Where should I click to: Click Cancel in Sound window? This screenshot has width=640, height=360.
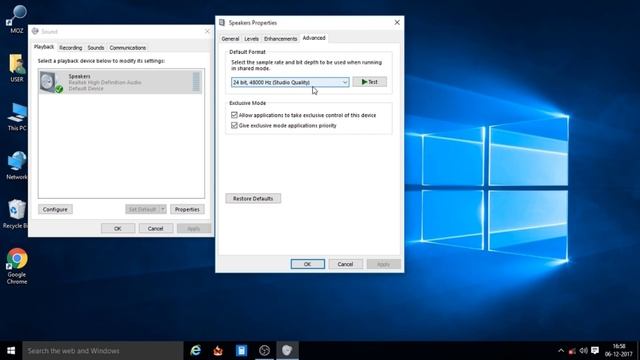[156, 228]
